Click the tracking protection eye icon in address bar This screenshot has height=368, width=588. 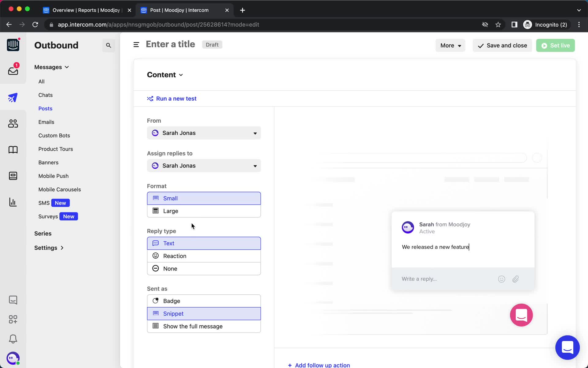click(x=485, y=25)
